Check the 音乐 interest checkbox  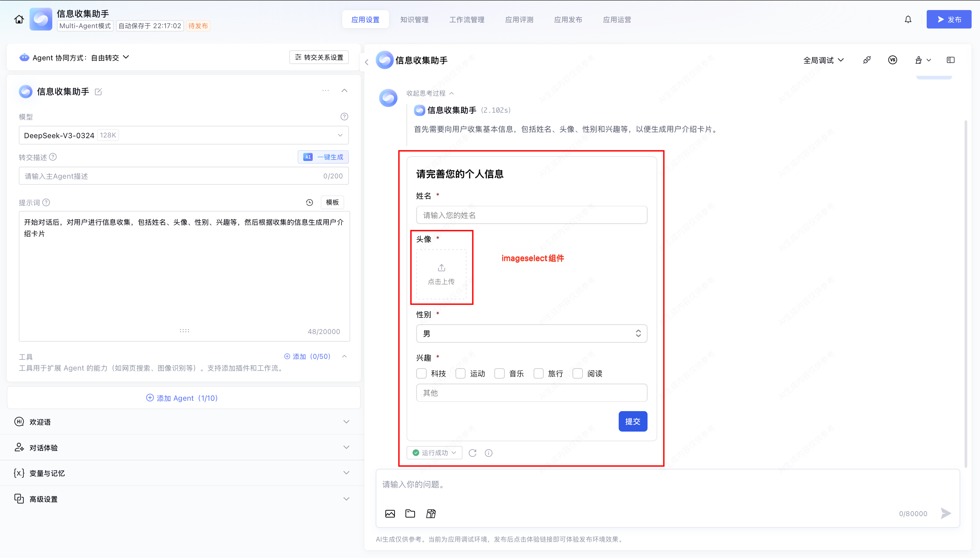[499, 374]
